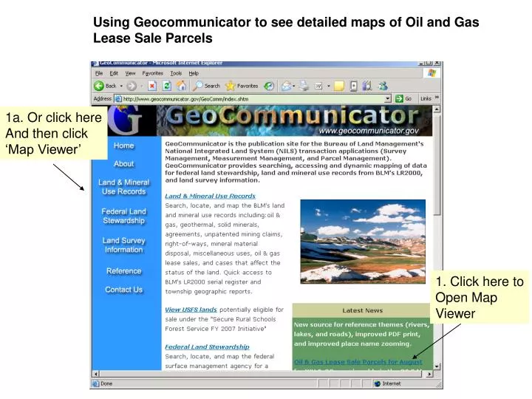Open Reference in the sidebar
This screenshot has height=399, width=532.
pos(124,271)
